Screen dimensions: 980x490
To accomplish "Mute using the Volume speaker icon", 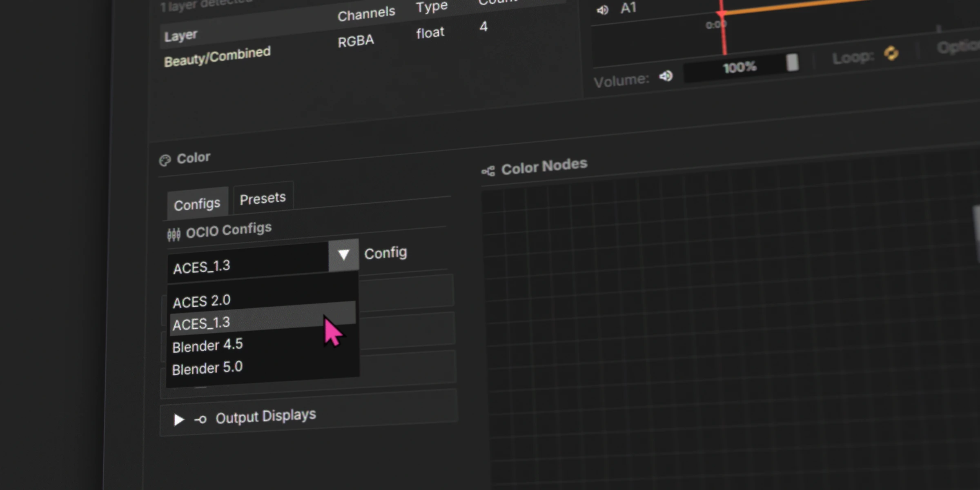I will [666, 76].
